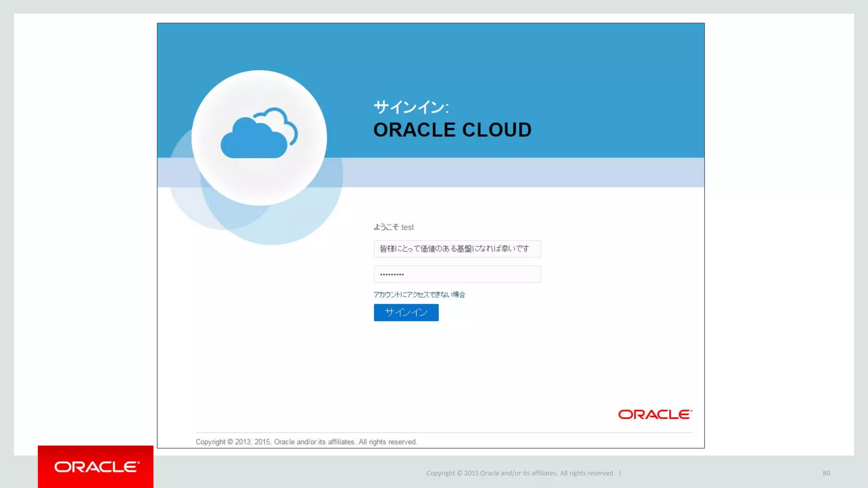The image size is (868, 488).
Task: Click the Oracle Cloud cloud icon
Action: (259, 133)
